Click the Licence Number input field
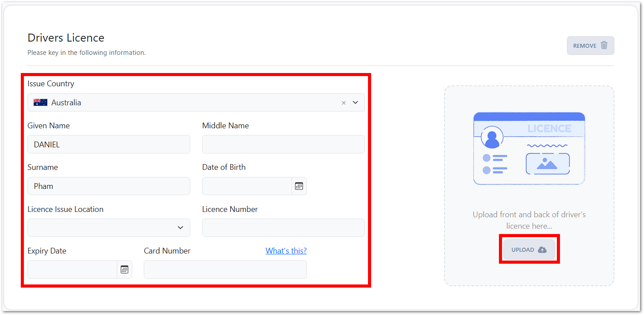The height and width of the screenshot is (315, 644). 284,227
